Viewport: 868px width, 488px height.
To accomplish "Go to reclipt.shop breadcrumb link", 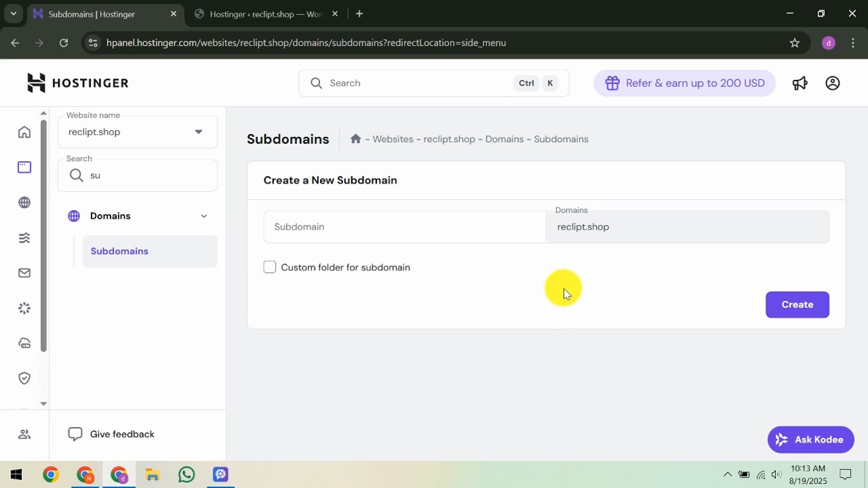I will [x=450, y=139].
